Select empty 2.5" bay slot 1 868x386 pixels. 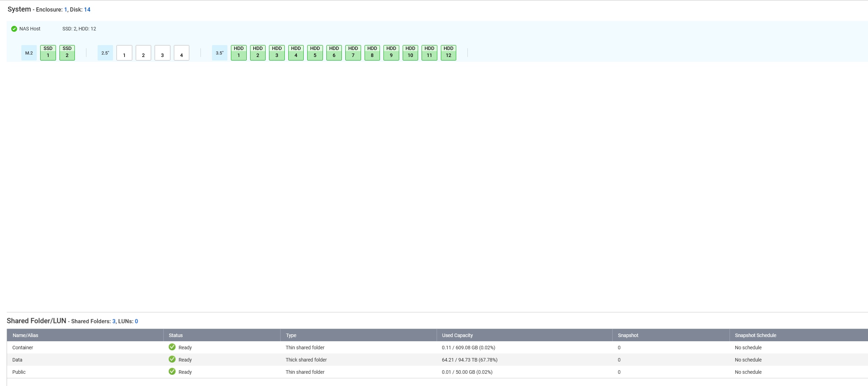(124, 53)
